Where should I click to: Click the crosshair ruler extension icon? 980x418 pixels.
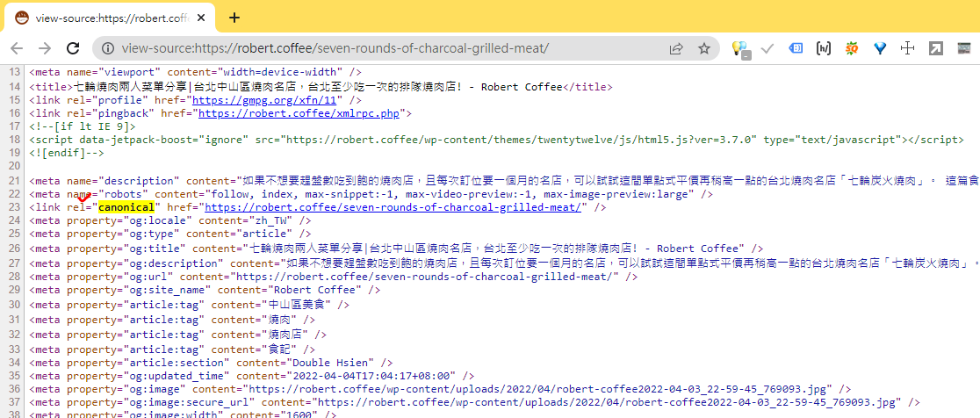[907, 48]
